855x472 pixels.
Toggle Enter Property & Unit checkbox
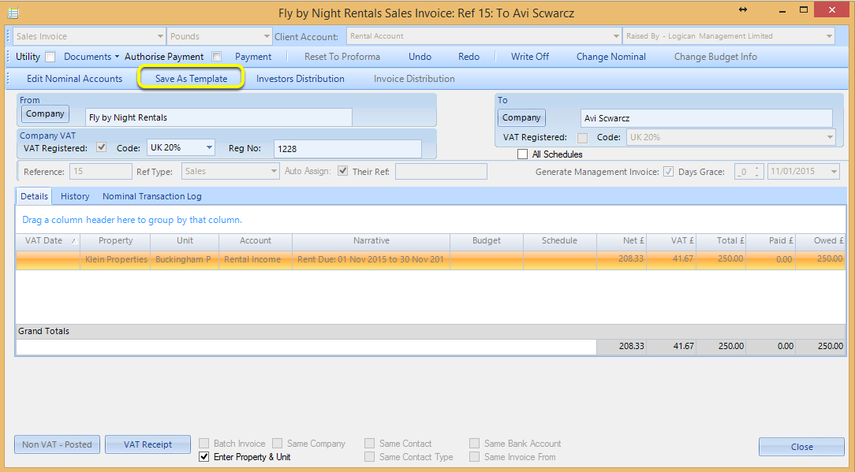pos(204,457)
